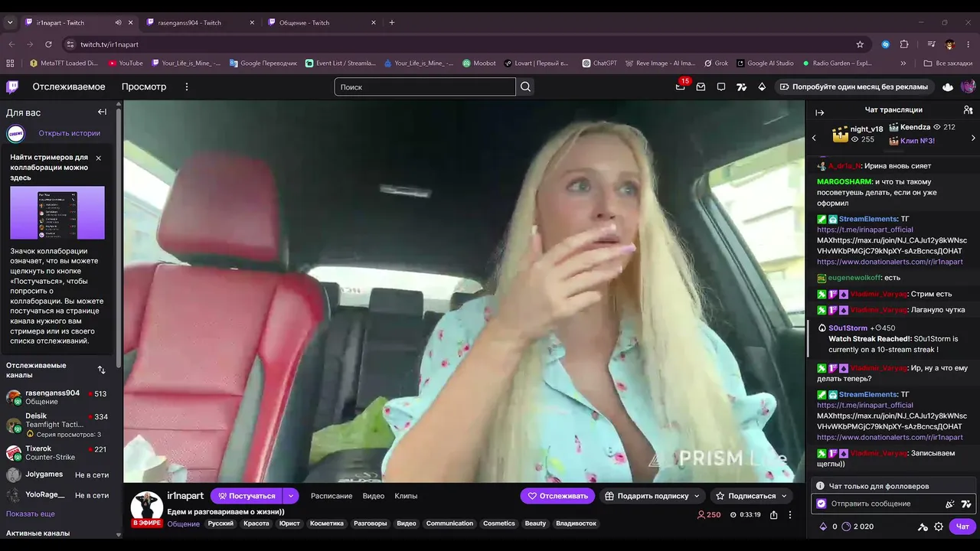The image size is (980, 551).
Task: Open the followers-only chat info icon
Action: point(820,486)
